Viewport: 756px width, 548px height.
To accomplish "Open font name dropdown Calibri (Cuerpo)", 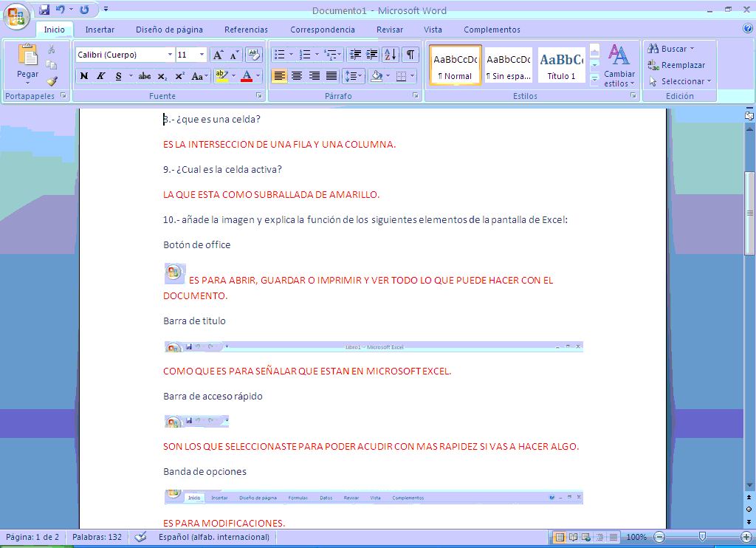I will coord(170,55).
